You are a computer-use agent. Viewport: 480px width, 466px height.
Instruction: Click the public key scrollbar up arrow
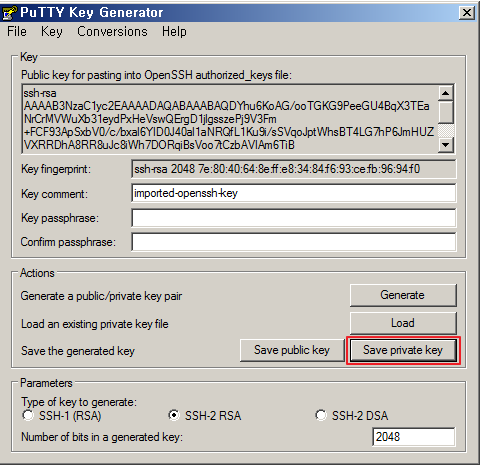446,93
